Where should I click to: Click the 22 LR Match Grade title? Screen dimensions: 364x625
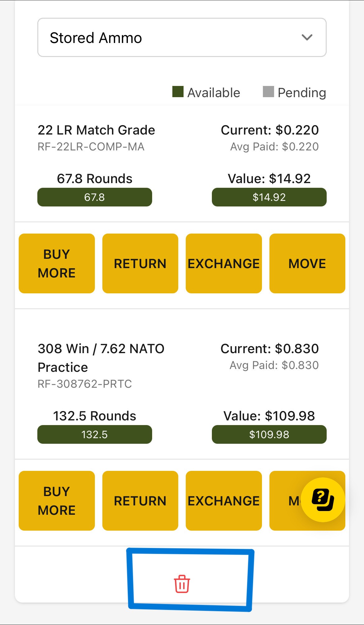point(96,130)
